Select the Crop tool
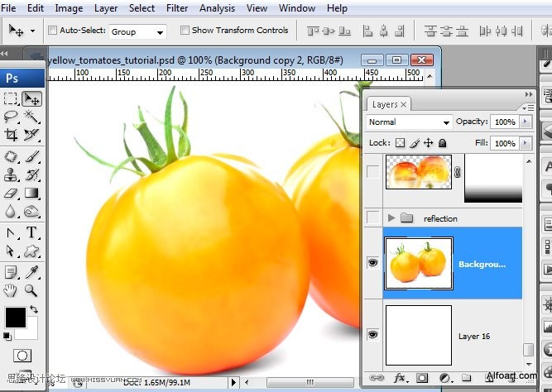Screen dimensions: 552x392 tap(11, 135)
